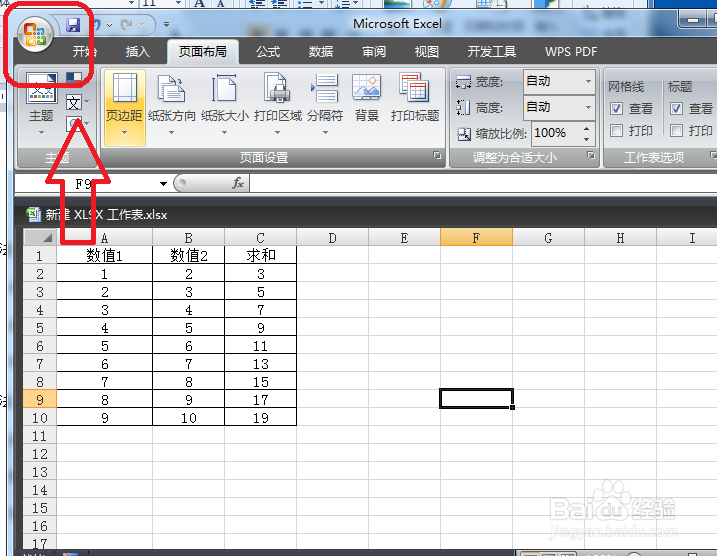Switch to 插入 Insert tab
This screenshot has height=556, width=717.
(x=138, y=51)
